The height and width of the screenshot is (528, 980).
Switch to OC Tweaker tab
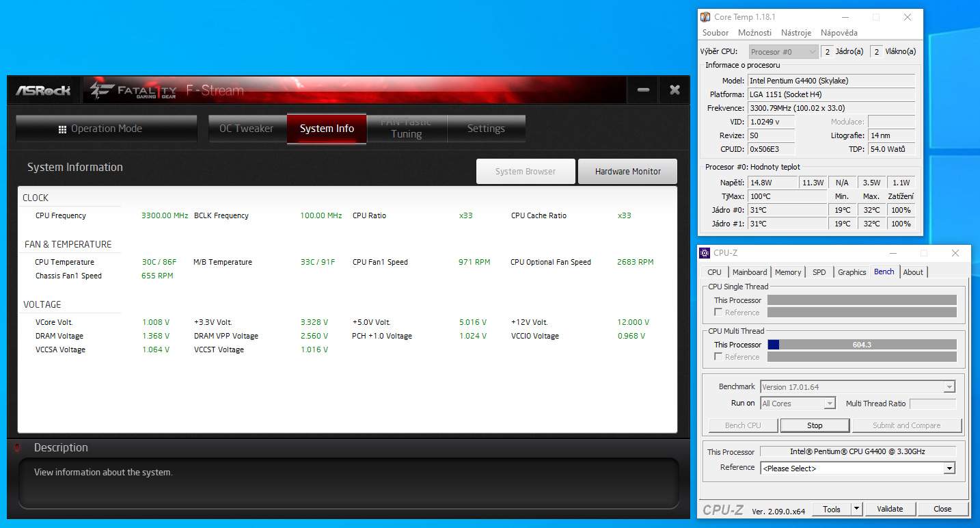coord(246,129)
